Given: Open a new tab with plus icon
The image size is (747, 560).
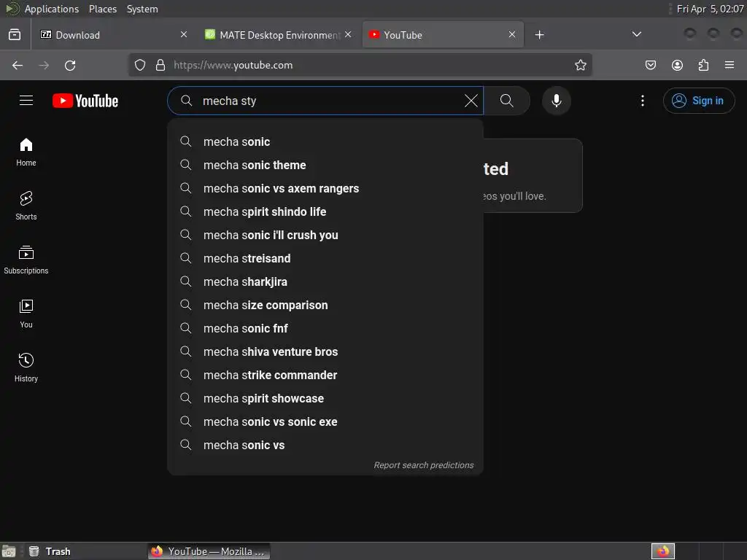Looking at the screenshot, I should point(539,35).
